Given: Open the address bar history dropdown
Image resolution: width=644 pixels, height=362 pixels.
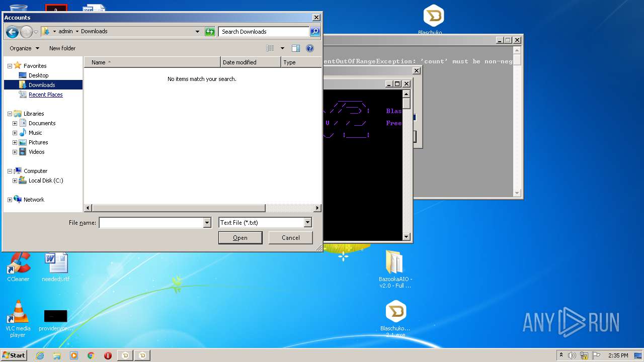Looking at the screenshot, I should 197,32.
